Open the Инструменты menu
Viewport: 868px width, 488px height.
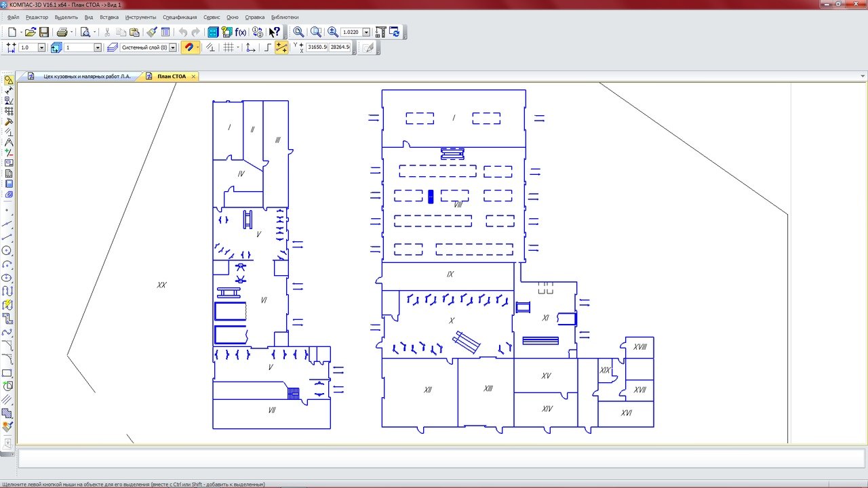[140, 17]
